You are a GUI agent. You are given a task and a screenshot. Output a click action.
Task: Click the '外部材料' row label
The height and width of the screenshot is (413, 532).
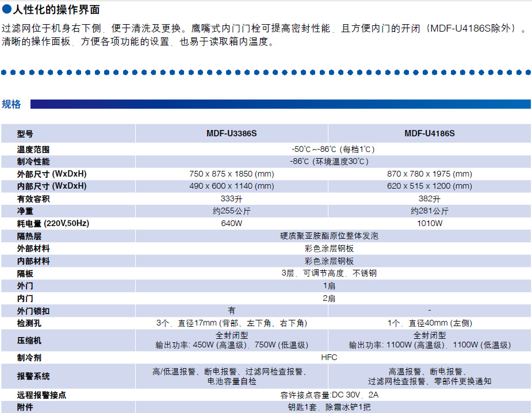point(33,248)
